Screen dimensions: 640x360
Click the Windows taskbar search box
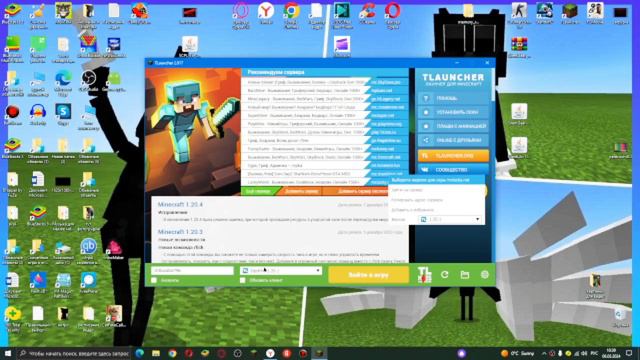click(x=74, y=353)
